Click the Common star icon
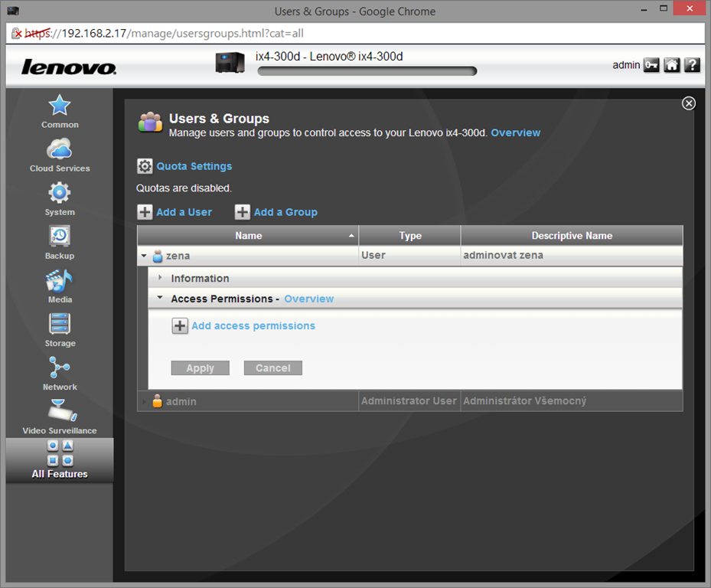711x588 pixels. pyautogui.click(x=60, y=106)
